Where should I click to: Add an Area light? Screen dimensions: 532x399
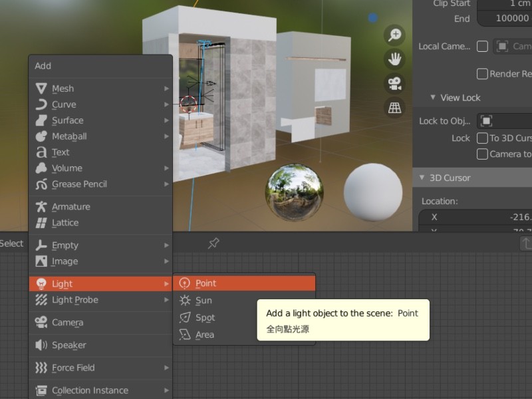coord(204,335)
